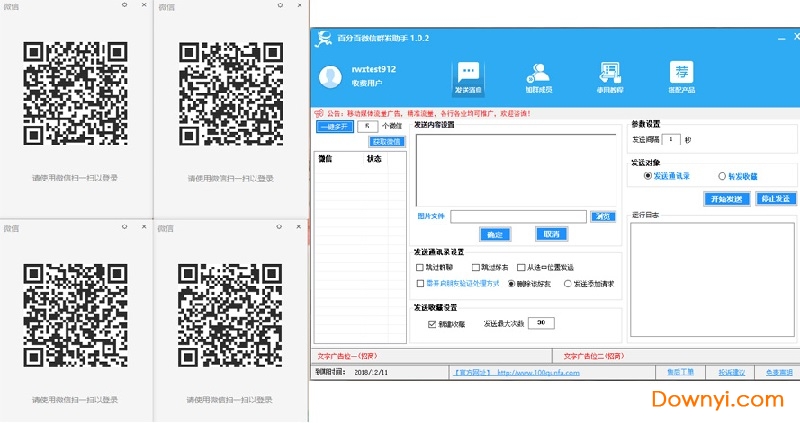Screen dimensions: 800x423
Task: Click the expiry date 2018/12/11
Action: point(371,372)
